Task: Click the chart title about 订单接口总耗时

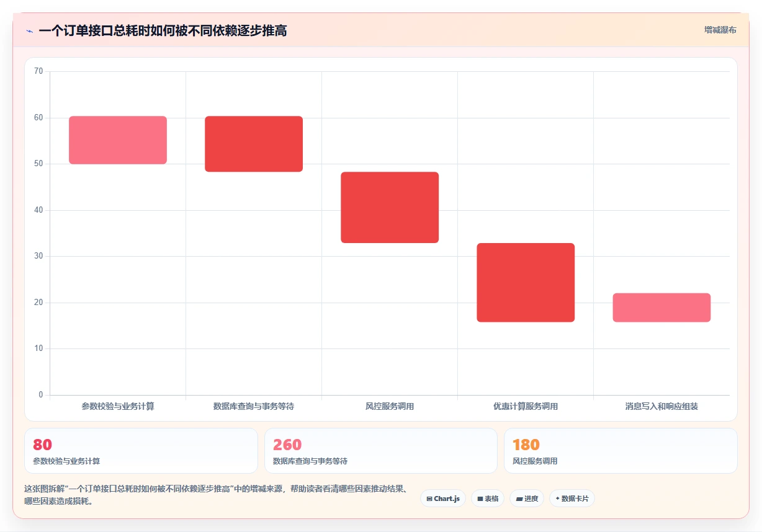Action: pyautogui.click(x=163, y=30)
